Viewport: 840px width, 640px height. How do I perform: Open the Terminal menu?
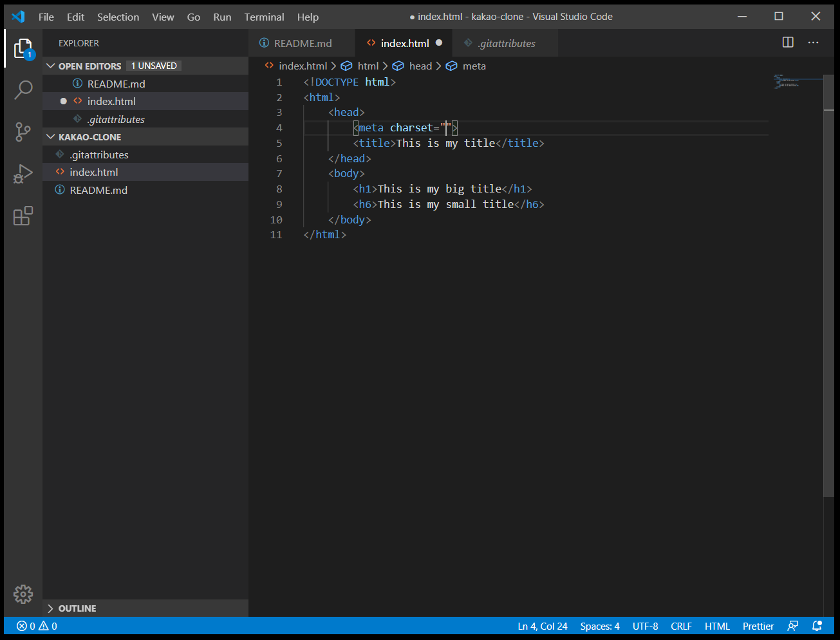pyautogui.click(x=264, y=17)
